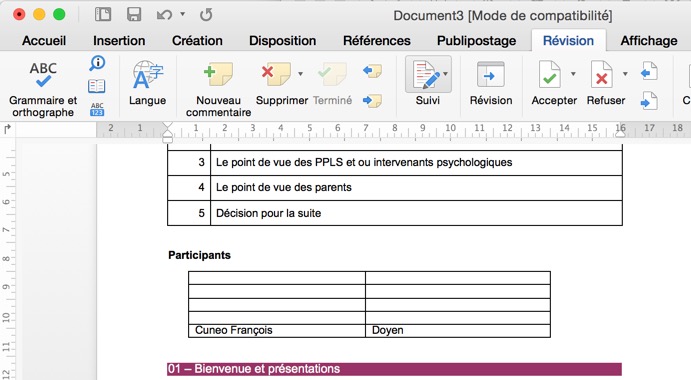This screenshot has height=380, width=691.
Task: Click the number 4 cell in the agenda table
Action: [189, 188]
